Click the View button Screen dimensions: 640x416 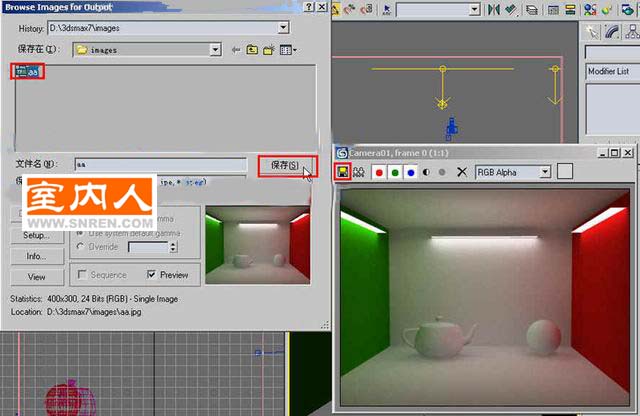point(37,277)
